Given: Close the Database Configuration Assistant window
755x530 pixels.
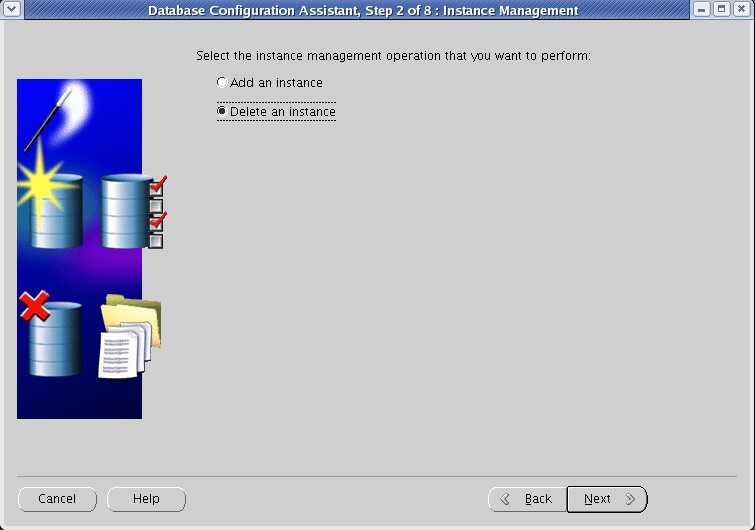Looking at the screenshot, I should tap(742, 9).
